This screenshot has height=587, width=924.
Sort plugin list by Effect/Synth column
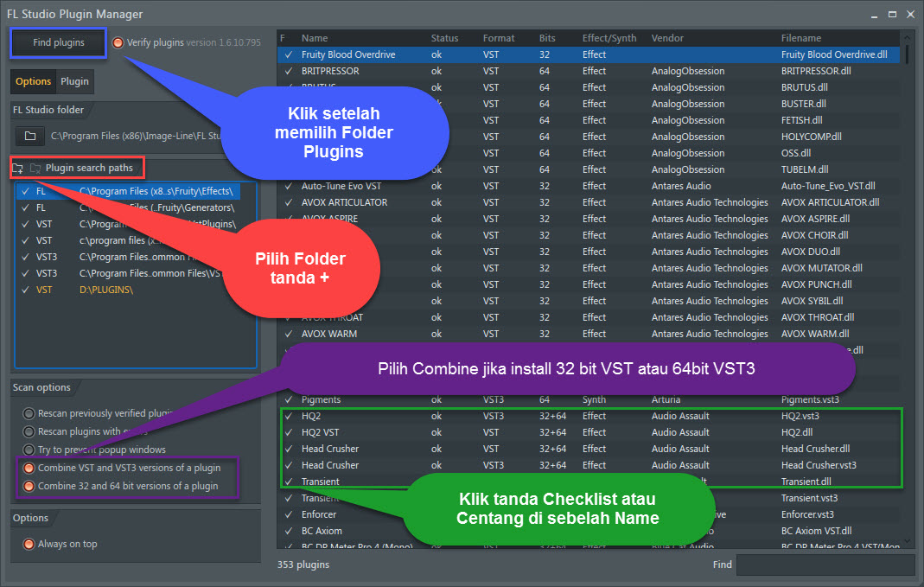[x=609, y=38]
